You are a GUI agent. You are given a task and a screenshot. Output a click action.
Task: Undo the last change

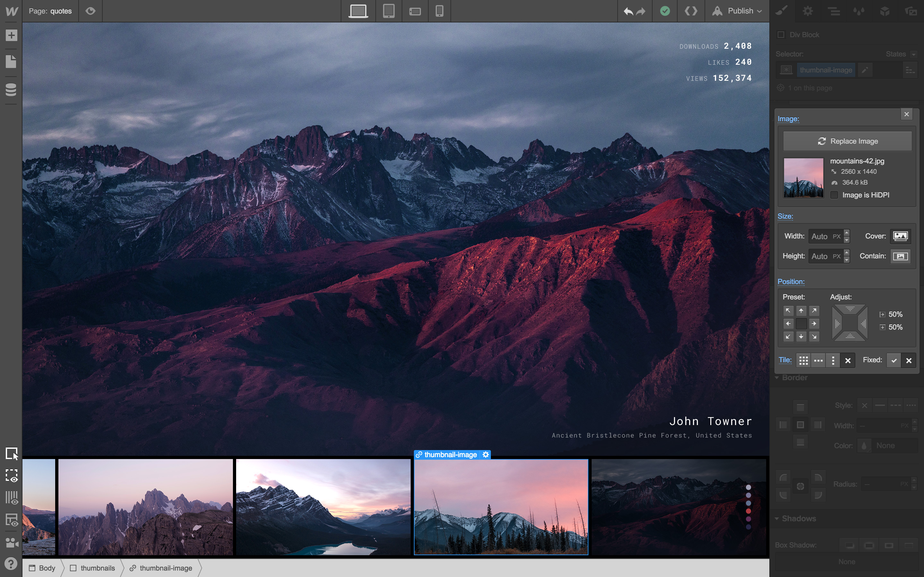point(628,11)
